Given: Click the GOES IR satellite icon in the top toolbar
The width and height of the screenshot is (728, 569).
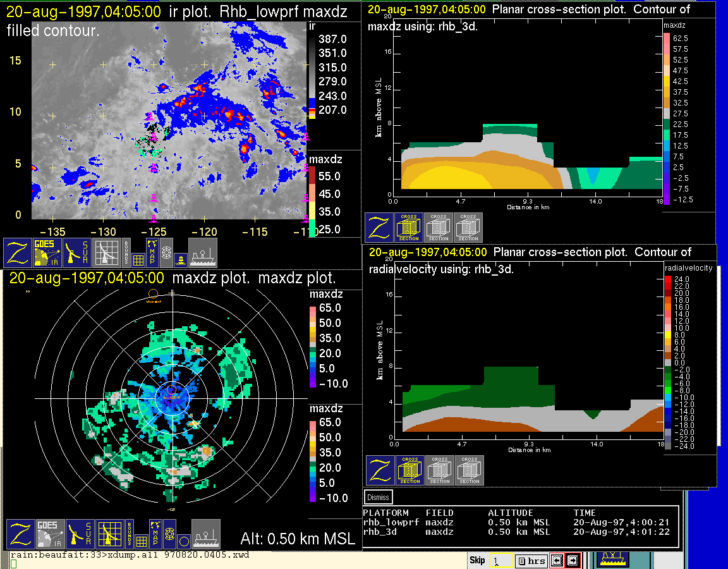Looking at the screenshot, I should pyautogui.click(x=48, y=253).
